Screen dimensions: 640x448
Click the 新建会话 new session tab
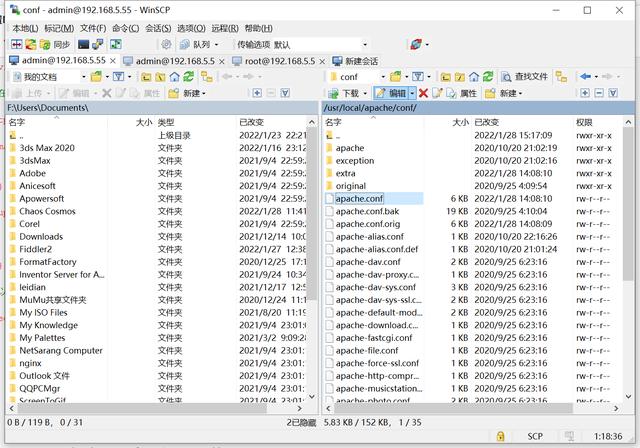point(356,61)
